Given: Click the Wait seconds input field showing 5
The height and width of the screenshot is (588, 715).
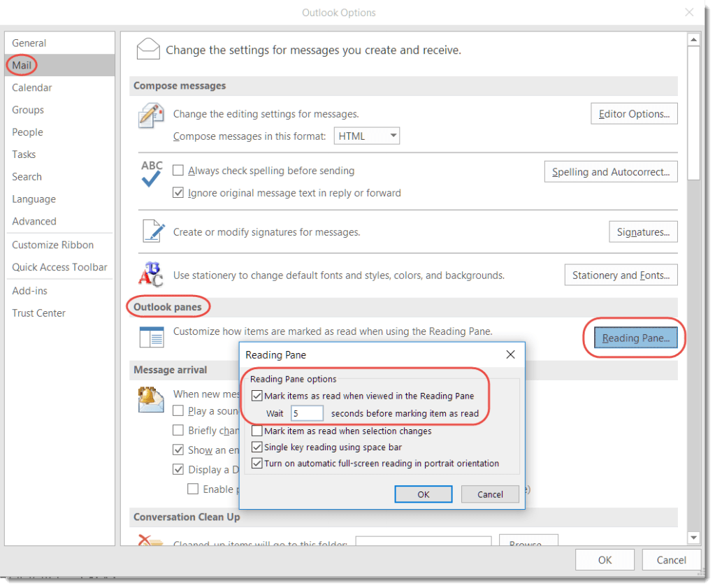Looking at the screenshot, I should 307,413.
